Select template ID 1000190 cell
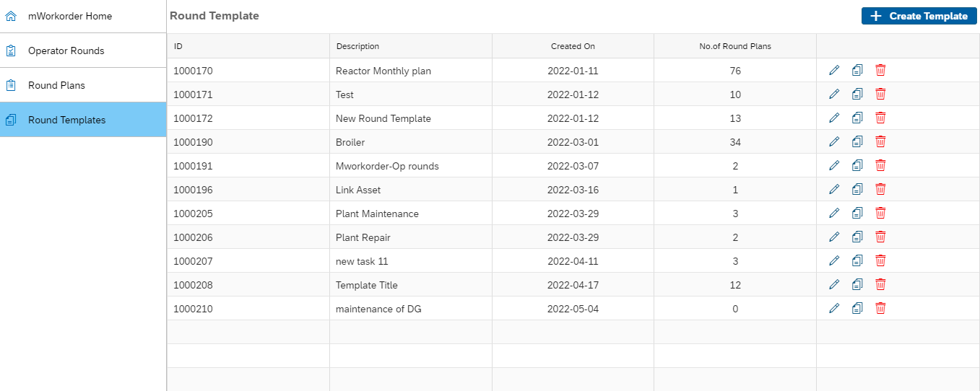 [x=193, y=142]
